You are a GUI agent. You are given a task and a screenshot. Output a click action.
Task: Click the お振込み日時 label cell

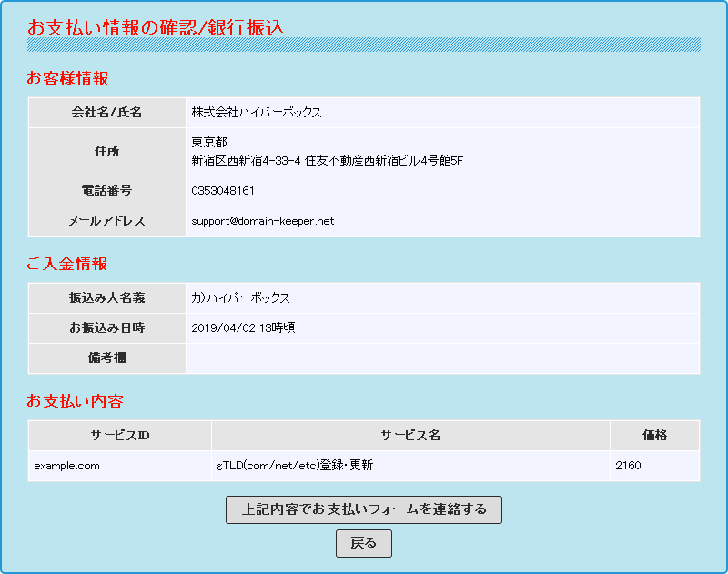click(x=107, y=328)
